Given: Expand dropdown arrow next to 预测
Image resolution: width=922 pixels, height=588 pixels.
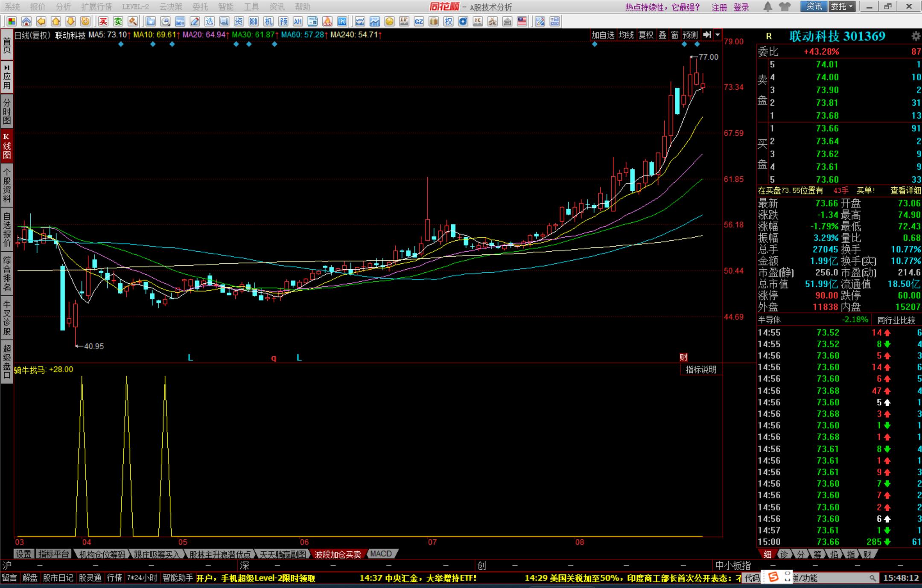Looking at the screenshot, I should (718, 35).
